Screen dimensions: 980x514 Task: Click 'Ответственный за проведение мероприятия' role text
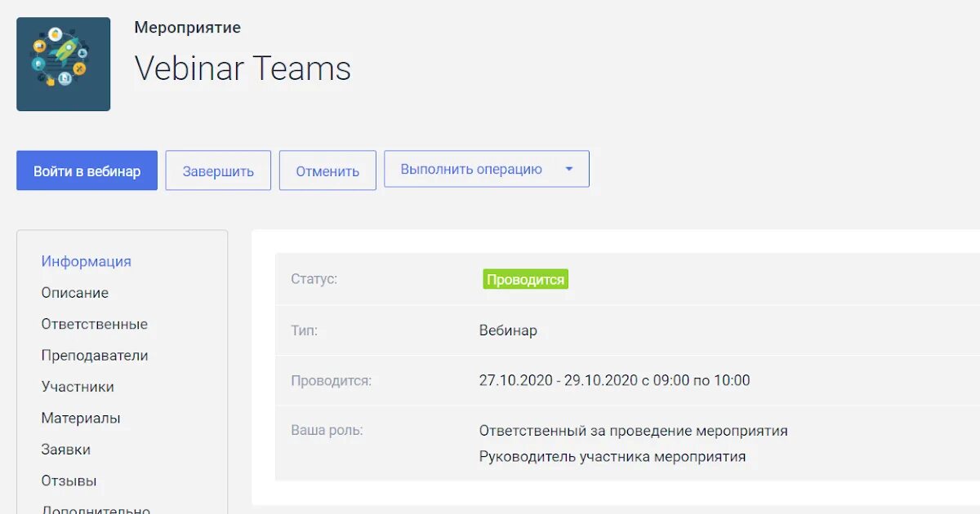(x=634, y=431)
